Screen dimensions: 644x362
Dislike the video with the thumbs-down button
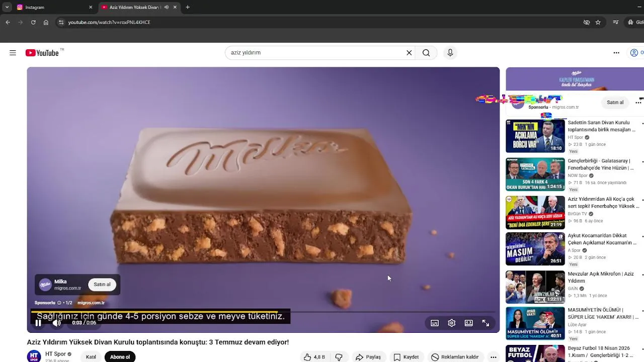pyautogui.click(x=339, y=357)
